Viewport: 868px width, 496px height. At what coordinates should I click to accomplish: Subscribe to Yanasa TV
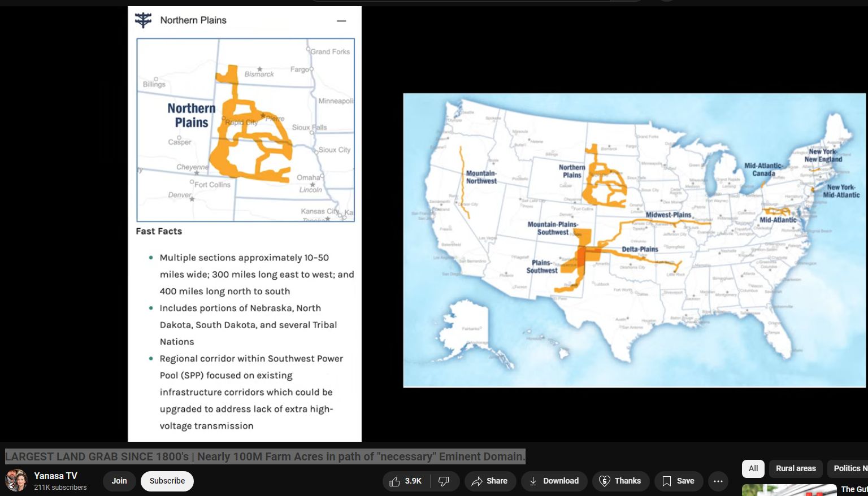167,481
